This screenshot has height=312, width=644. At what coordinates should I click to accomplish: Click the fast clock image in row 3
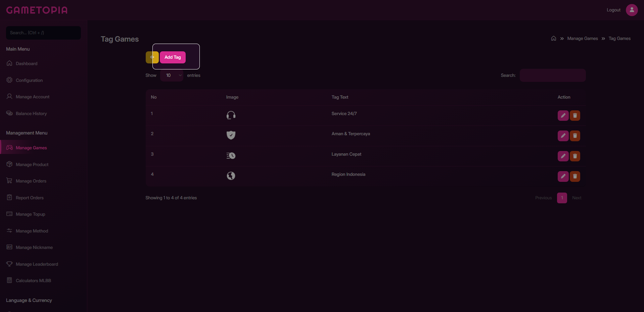tap(231, 156)
